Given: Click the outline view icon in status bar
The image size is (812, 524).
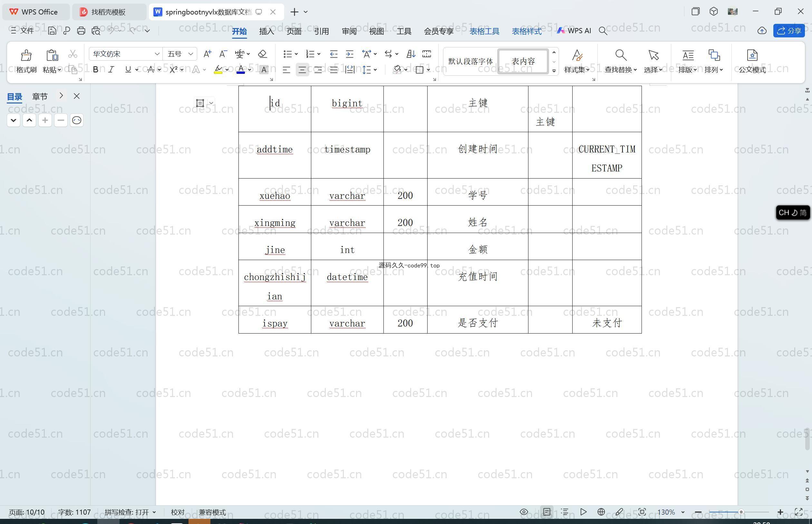Looking at the screenshot, I should [565, 512].
